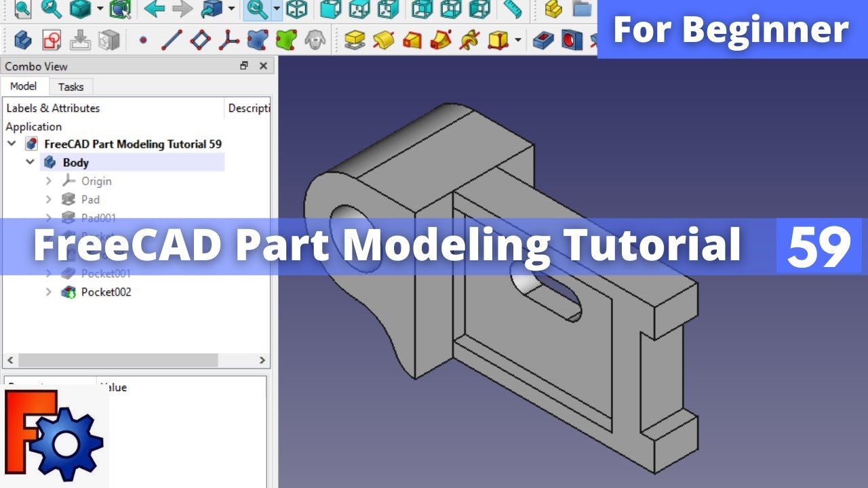This screenshot has height=488, width=868.
Task: Click the Create Body icon
Action: (23, 40)
